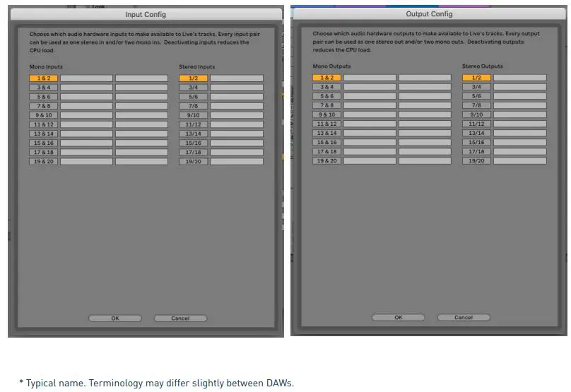Enable Stereo Outputs 17/18
Image resolution: width=571 pixels, height=392 pixels.
coord(477,151)
